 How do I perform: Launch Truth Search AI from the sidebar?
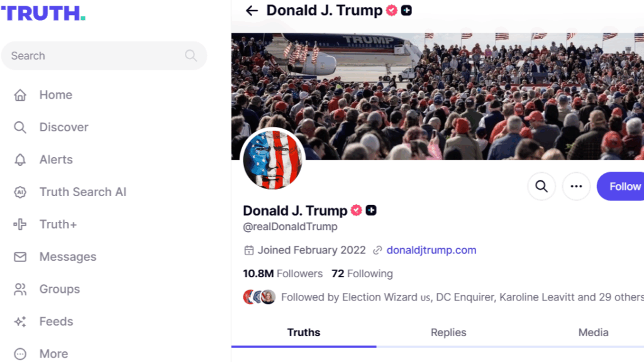pyautogui.click(x=82, y=192)
